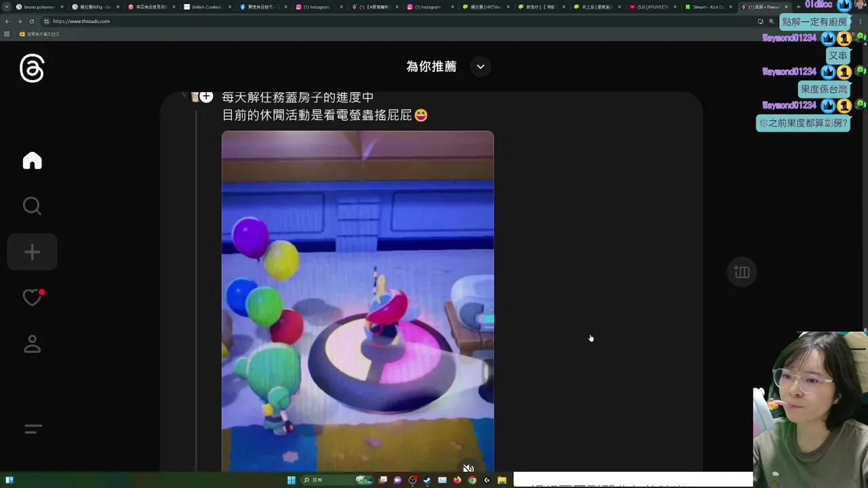
Task: Click chat message 又串
Action: coord(838,56)
